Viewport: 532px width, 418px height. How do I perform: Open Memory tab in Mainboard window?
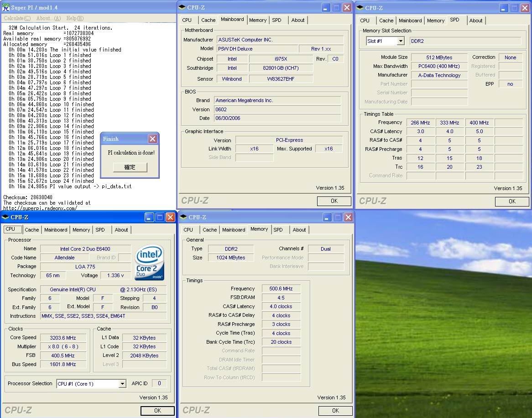(x=257, y=20)
